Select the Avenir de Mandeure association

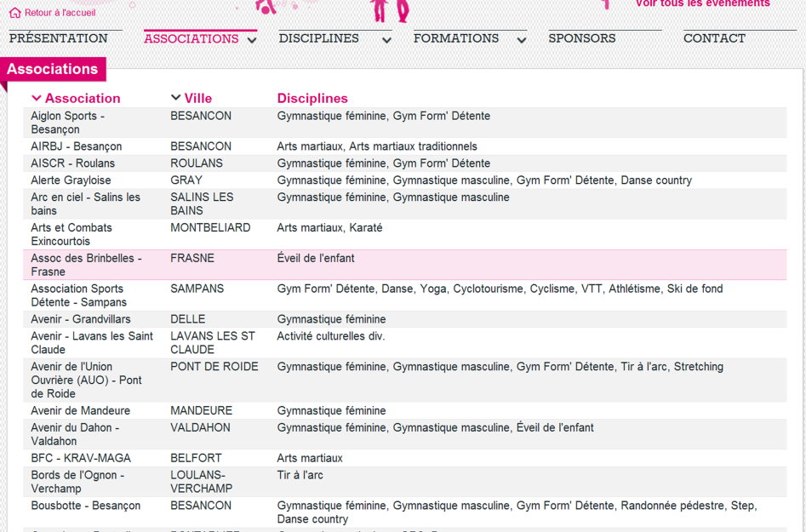click(80, 410)
